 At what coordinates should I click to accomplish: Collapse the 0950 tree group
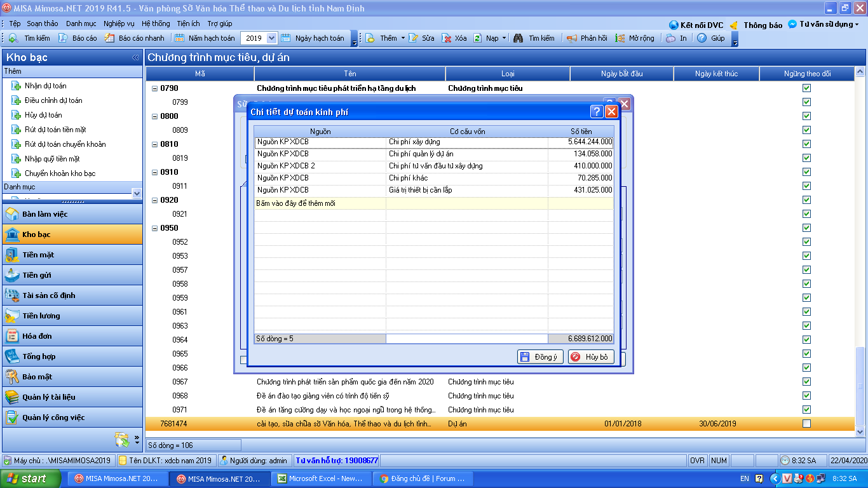pyautogui.click(x=154, y=228)
